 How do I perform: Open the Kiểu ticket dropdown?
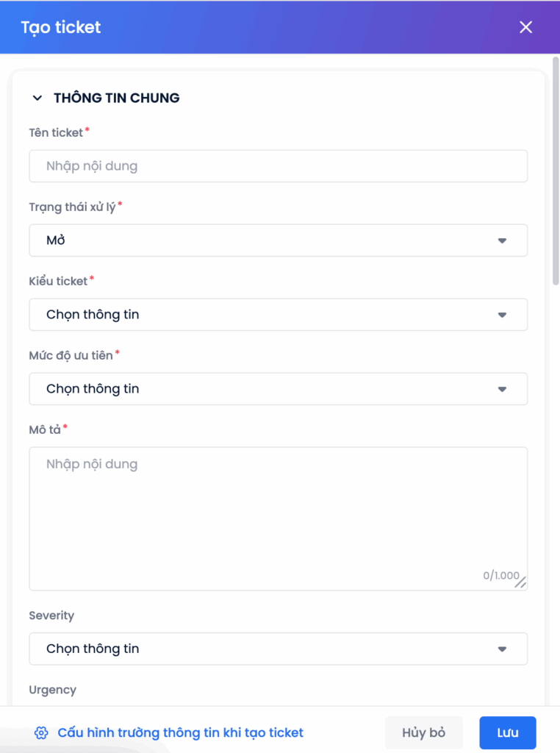pos(265,315)
